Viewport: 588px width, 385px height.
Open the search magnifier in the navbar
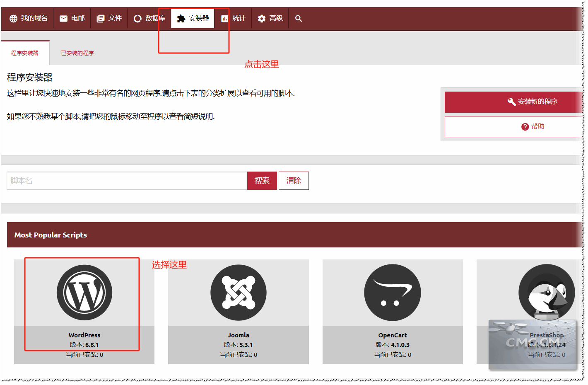299,19
